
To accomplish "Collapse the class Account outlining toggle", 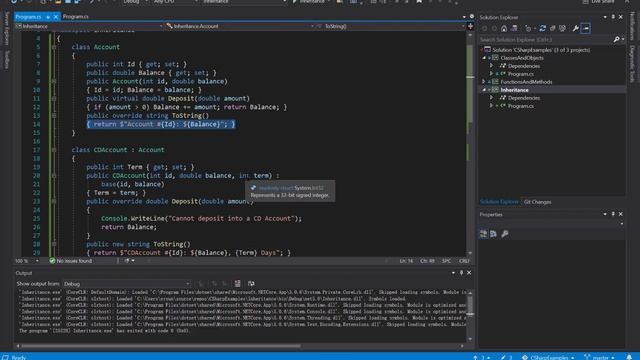I will click(54, 47).
